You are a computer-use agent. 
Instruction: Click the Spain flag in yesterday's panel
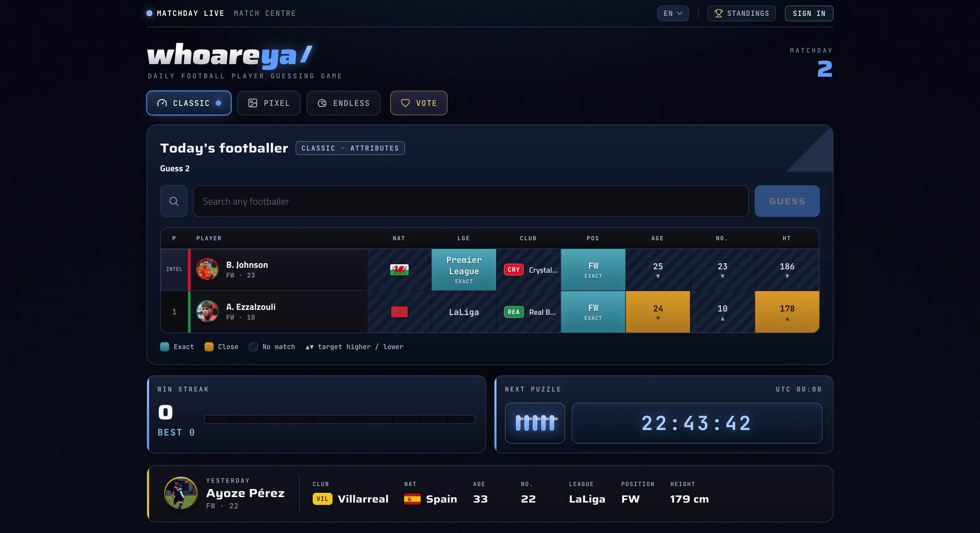pyautogui.click(x=412, y=499)
